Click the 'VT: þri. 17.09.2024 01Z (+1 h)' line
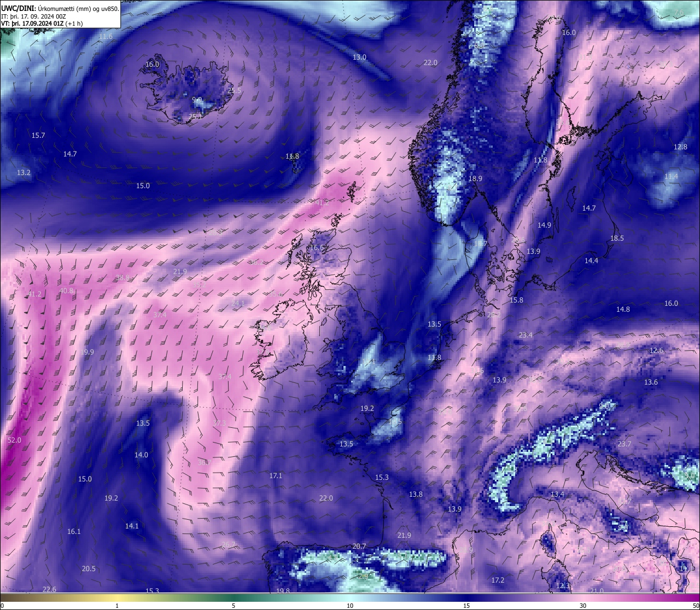The image size is (700, 610). click(x=42, y=24)
